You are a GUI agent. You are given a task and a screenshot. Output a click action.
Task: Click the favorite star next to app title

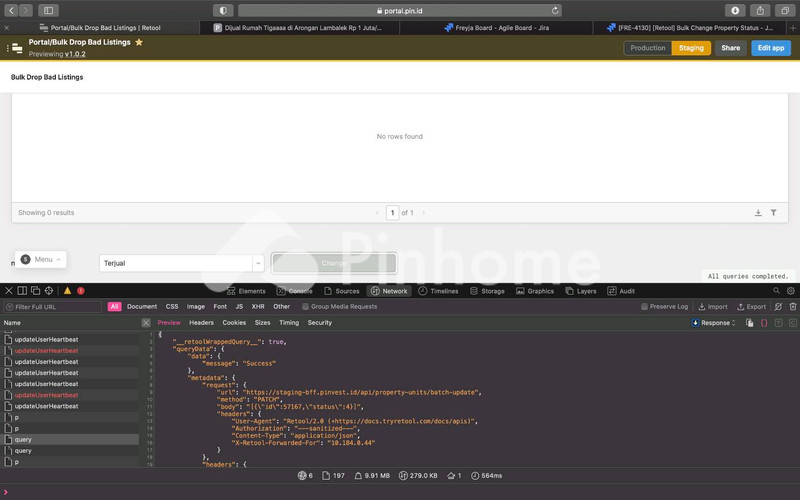pos(139,43)
